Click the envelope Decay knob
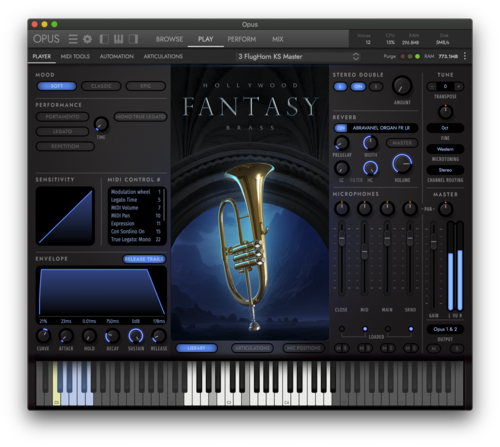500x447 pixels. 112,336
